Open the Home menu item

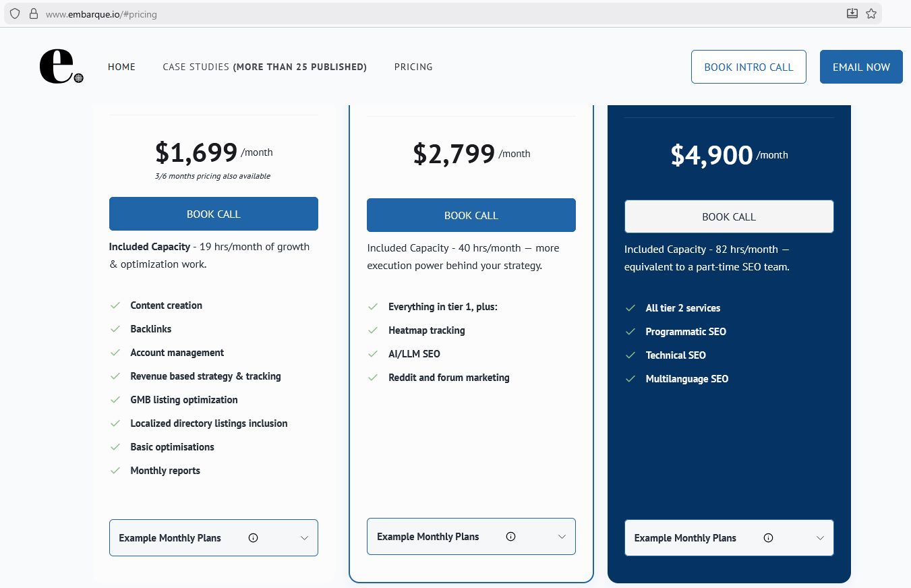(x=121, y=67)
